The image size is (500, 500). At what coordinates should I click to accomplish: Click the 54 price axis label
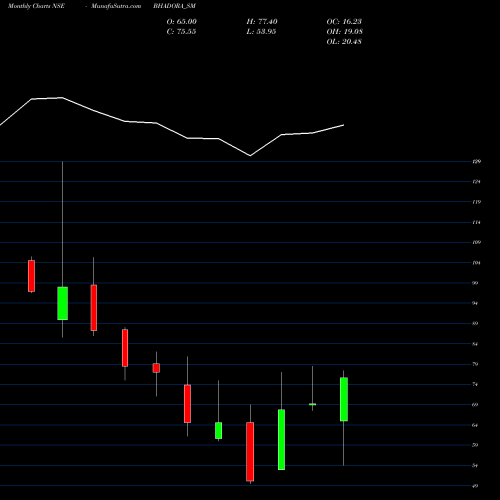[x=475, y=465]
